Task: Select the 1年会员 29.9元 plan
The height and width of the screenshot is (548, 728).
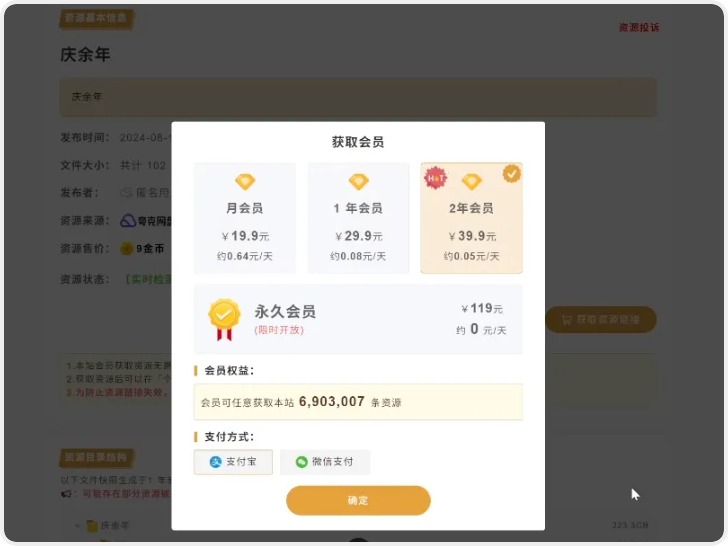Action: point(358,218)
